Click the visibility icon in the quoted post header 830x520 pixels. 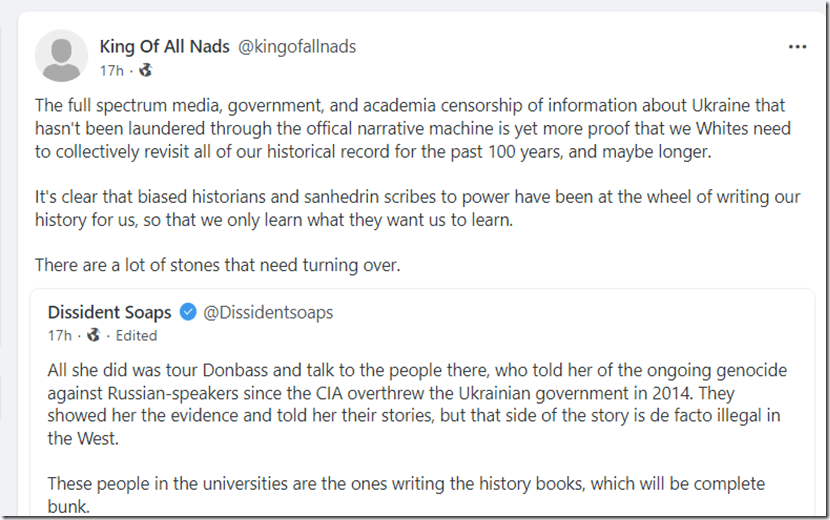(x=94, y=335)
